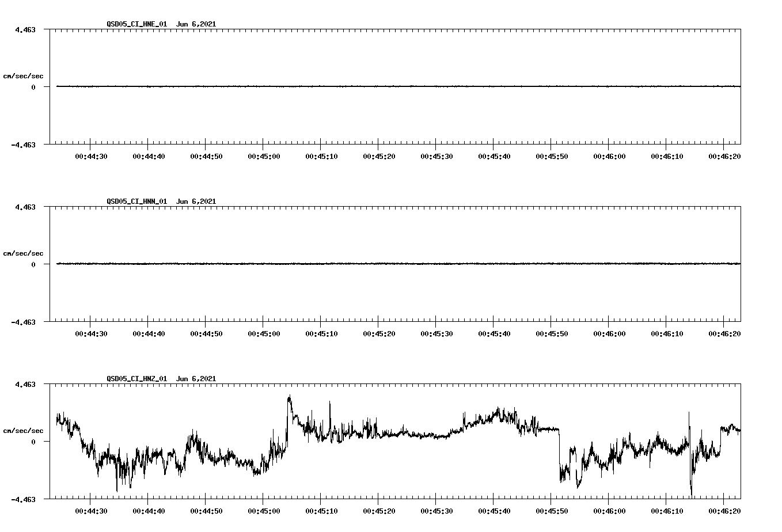This screenshot has height=532, width=782.
Task: Click the QSD05_CI_HNN_01 channel title
Action: click(136, 202)
